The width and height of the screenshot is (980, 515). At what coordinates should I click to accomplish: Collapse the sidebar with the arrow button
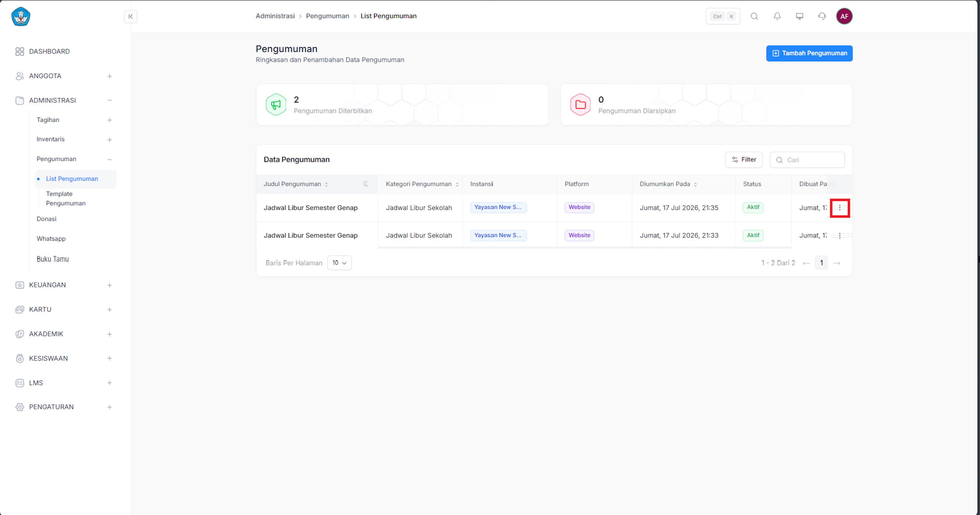click(x=130, y=16)
